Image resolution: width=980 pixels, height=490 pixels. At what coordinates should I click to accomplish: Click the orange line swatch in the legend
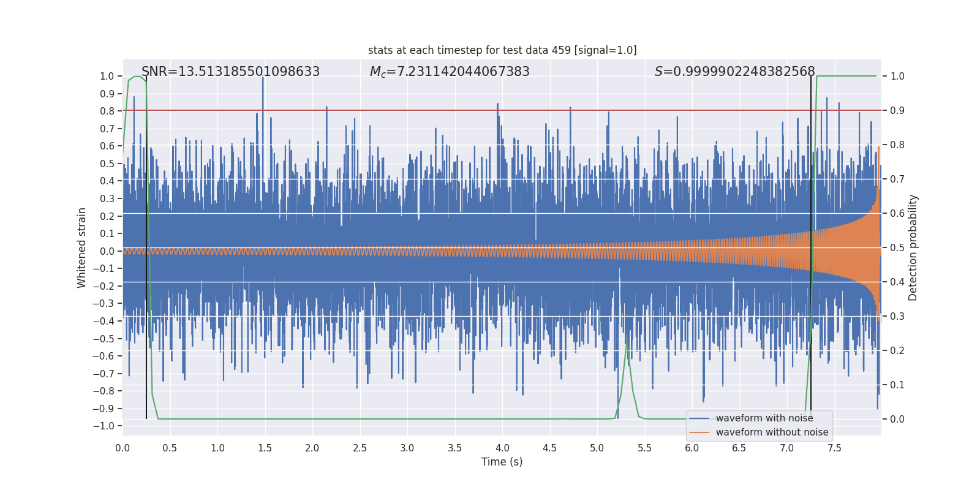699,432
